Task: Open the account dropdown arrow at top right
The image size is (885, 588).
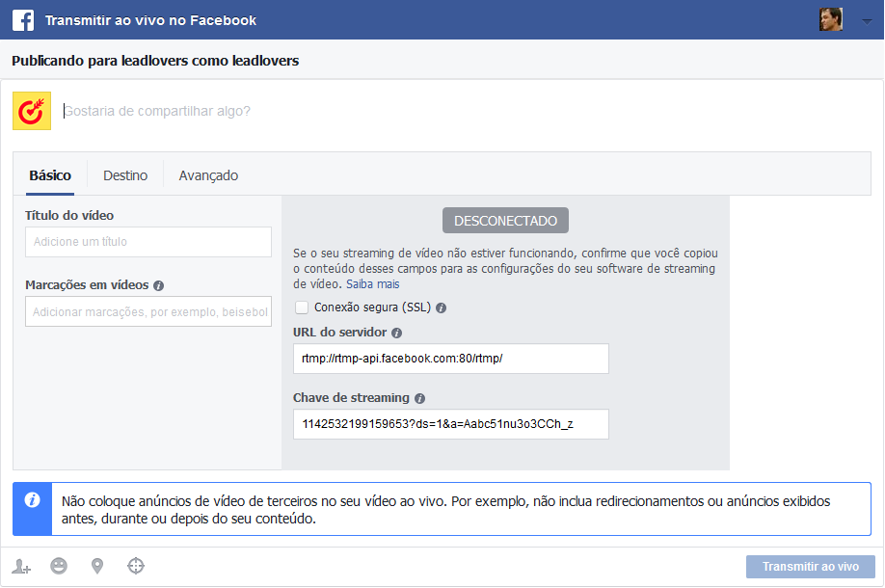Action: tap(867, 20)
